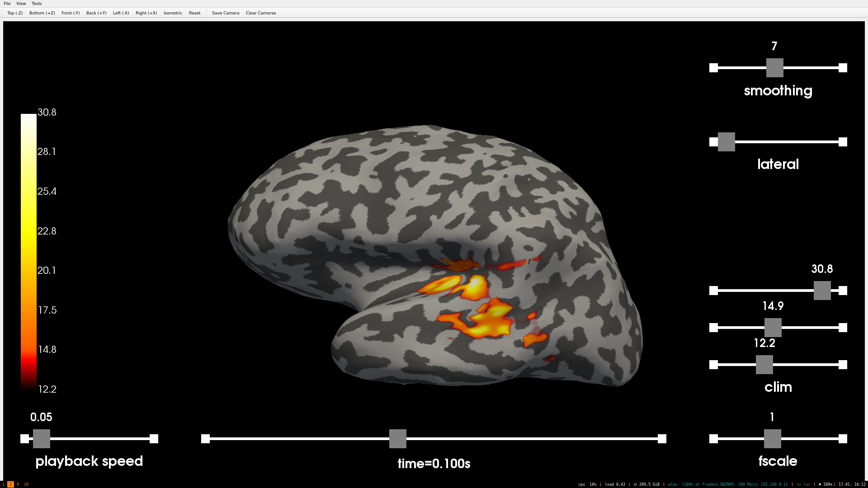Click the lateral view slider handle
This screenshot has height=488, width=868.
click(x=726, y=142)
